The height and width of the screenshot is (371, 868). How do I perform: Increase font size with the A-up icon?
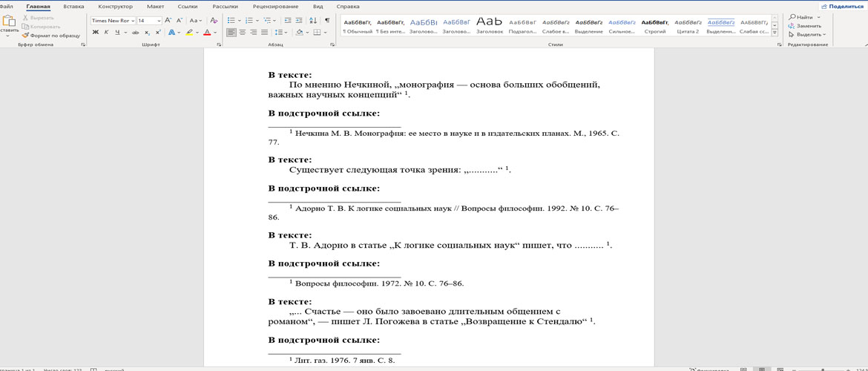pyautogui.click(x=168, y=21)
